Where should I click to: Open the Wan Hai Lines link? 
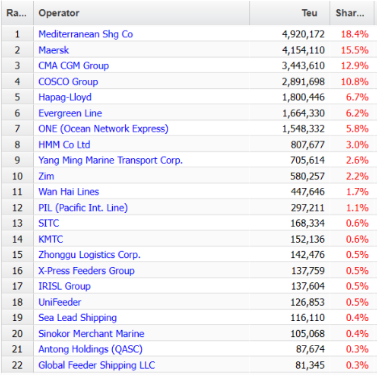tap(69, 192)
